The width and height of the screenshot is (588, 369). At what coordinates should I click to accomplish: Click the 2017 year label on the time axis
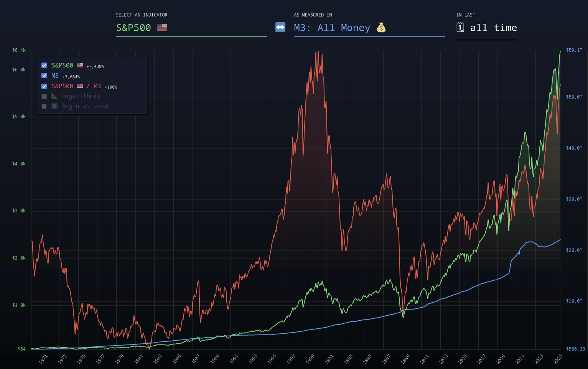pos(482,359)
